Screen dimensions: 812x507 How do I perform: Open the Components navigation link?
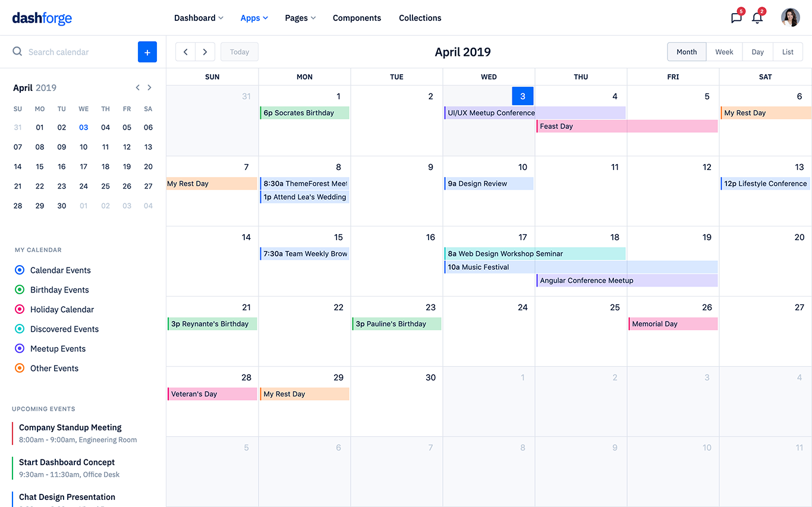coord(357,18)
